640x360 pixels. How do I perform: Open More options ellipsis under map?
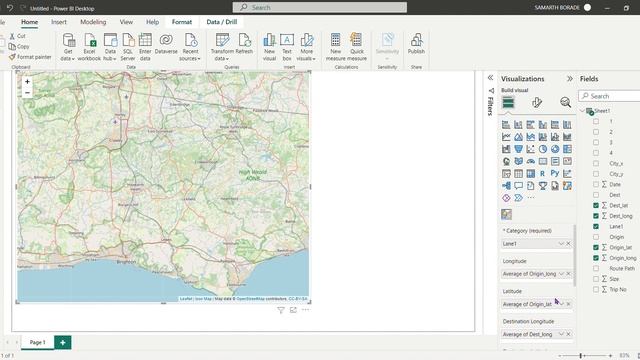click(x=305, y=310)
